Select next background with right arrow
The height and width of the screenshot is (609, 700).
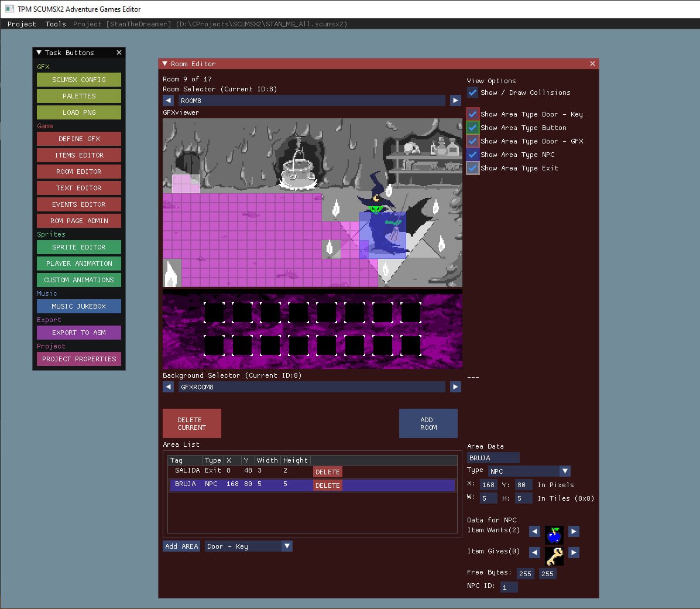[x=455, y=387]
